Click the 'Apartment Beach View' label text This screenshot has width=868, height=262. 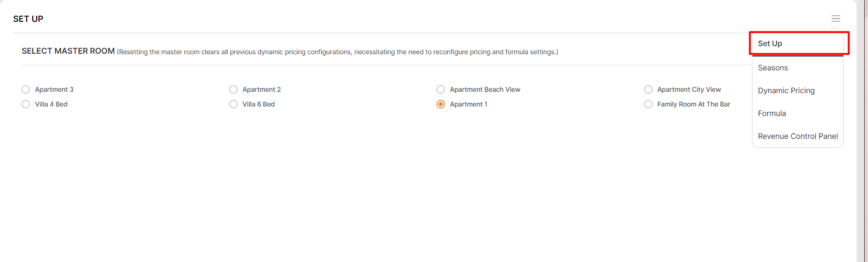coord(485,89)
